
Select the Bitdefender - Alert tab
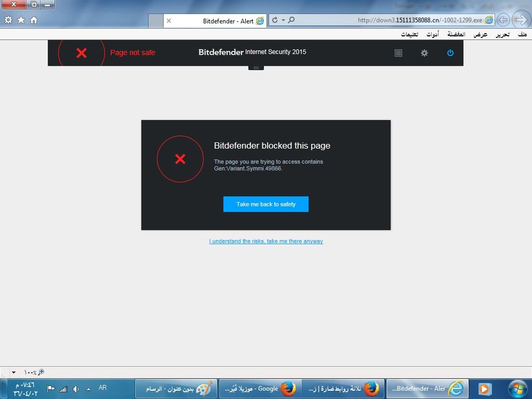pos(215,21)
